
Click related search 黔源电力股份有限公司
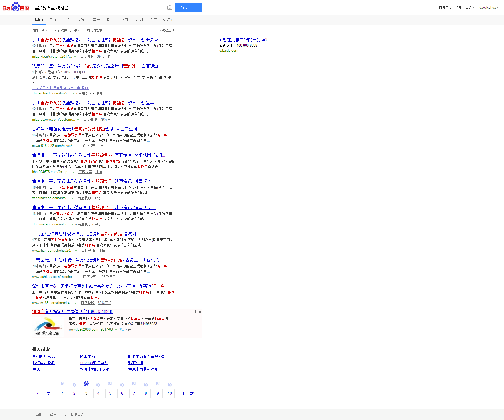pos(147,356)
